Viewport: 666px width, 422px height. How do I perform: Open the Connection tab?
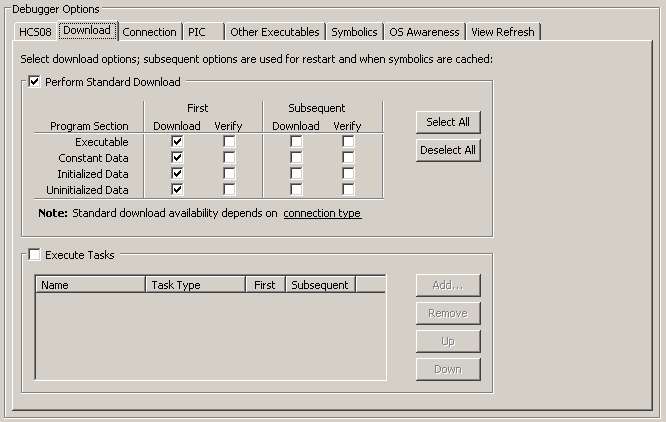(149, 32)
